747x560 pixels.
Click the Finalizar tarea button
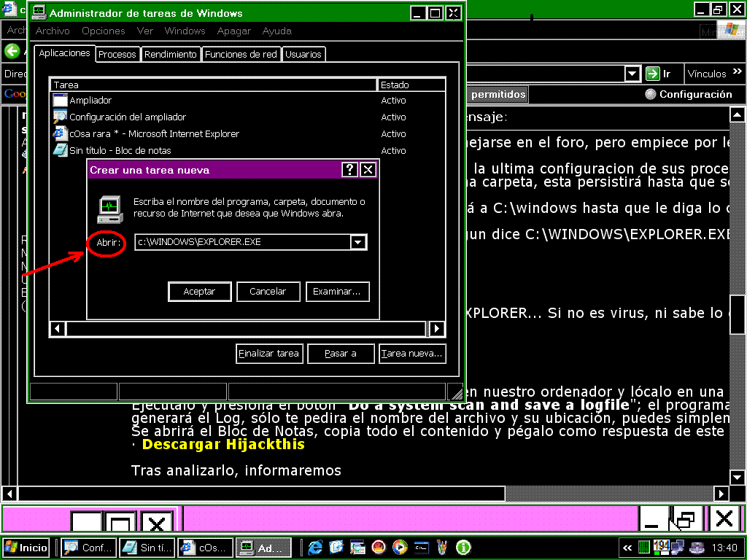click(269, 354)
